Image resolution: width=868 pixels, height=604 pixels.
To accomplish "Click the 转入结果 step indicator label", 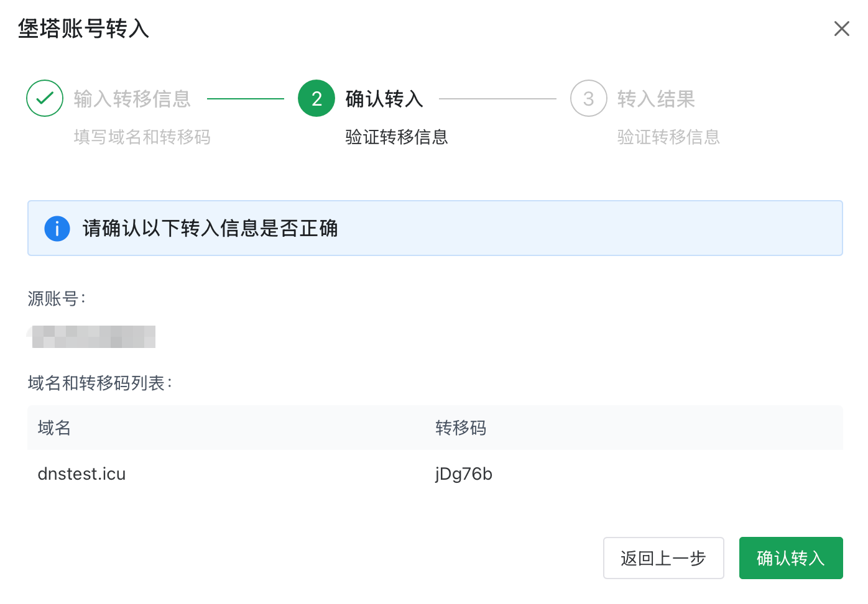I will click(x=656, y=98).
